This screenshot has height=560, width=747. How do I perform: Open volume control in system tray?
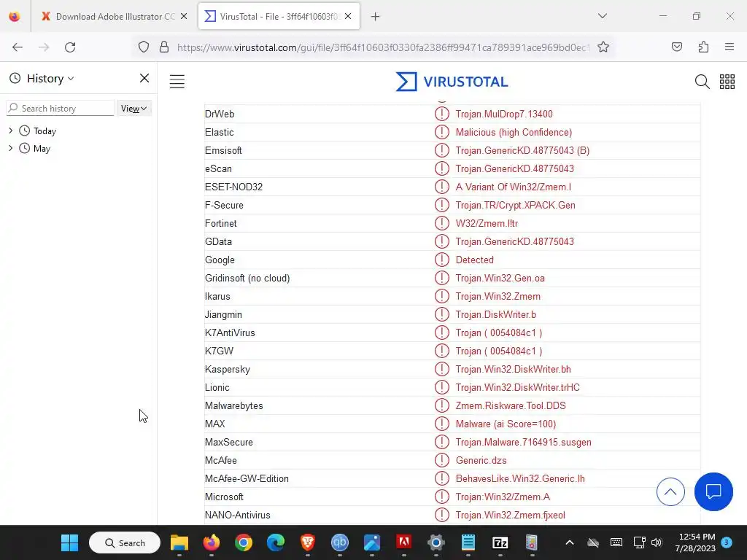tap(657, 542)
